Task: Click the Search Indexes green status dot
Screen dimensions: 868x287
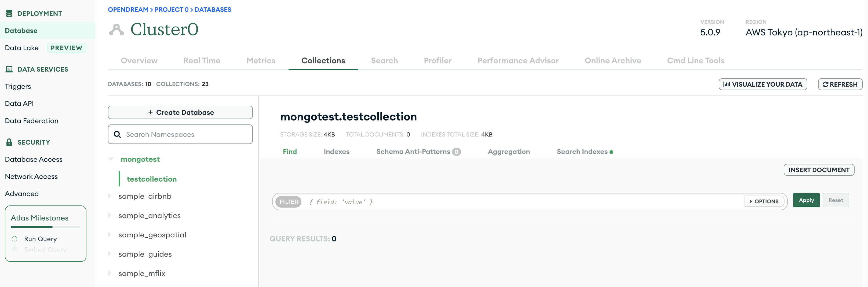Action: tap(611, 152)
